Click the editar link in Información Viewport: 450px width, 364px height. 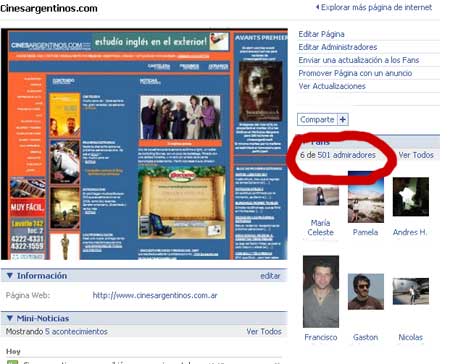270,276
